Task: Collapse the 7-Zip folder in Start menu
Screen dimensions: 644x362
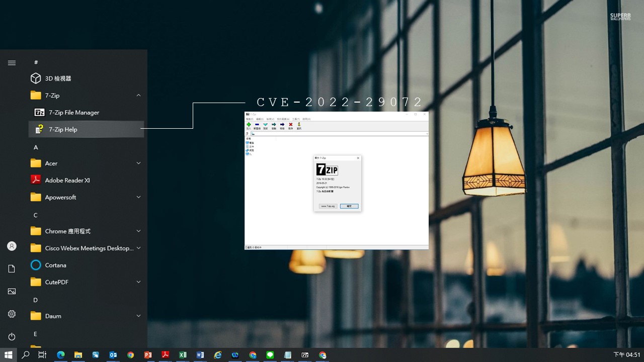Action: coord(138,96)
